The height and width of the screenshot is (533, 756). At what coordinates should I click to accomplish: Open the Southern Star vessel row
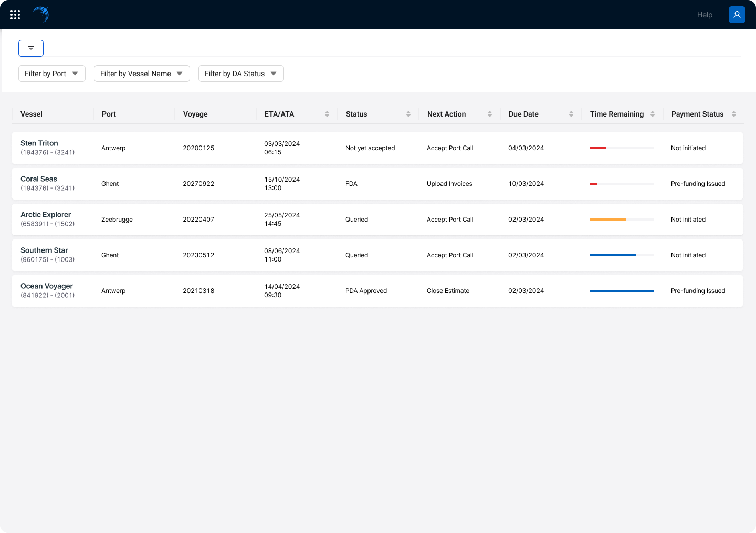pos(377,255)
